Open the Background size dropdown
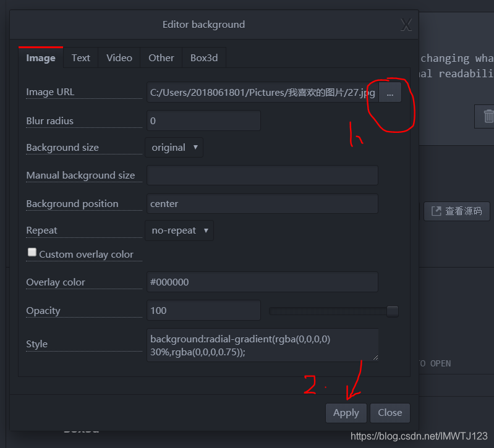Screen dimensions: 494x448 pos(174,147)
